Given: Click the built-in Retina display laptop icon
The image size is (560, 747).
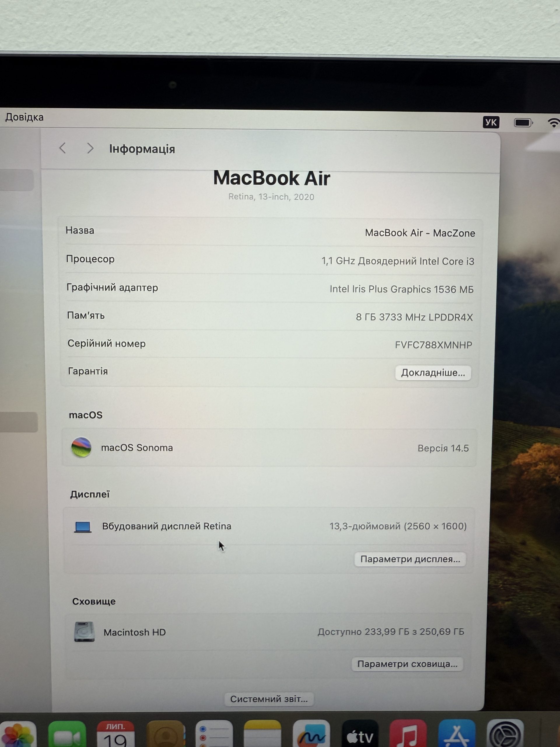Looking at the screenshot, I should click(83, 527).
